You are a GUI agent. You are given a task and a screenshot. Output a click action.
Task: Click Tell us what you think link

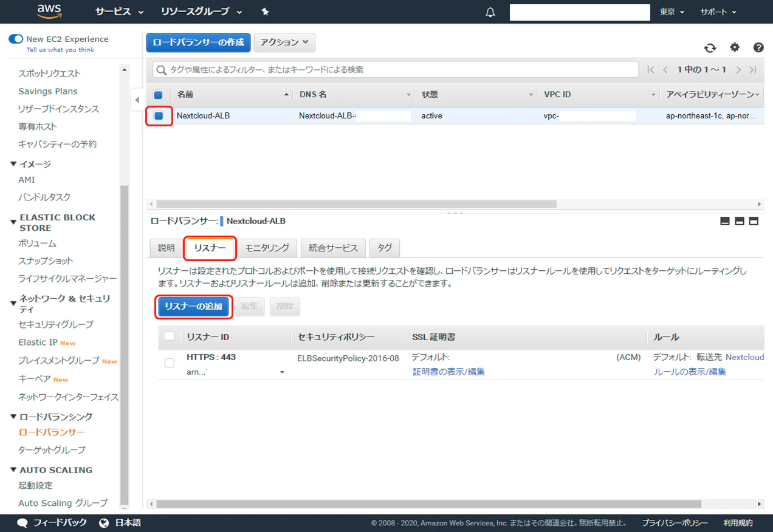(60, 50)
